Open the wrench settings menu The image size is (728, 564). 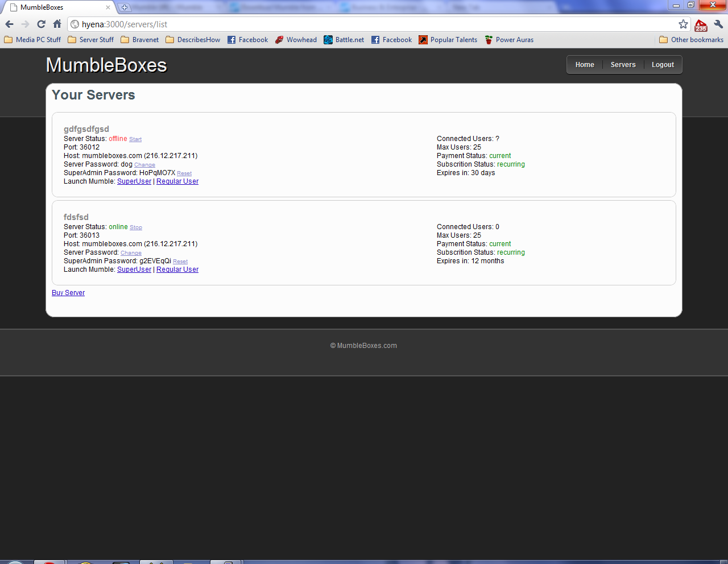(718, 24)
